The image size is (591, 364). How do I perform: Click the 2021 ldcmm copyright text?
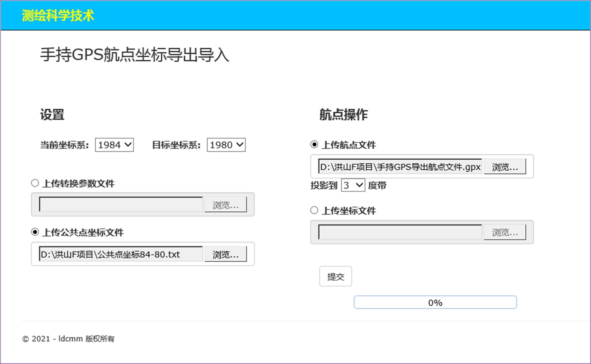tap(68, 339)
